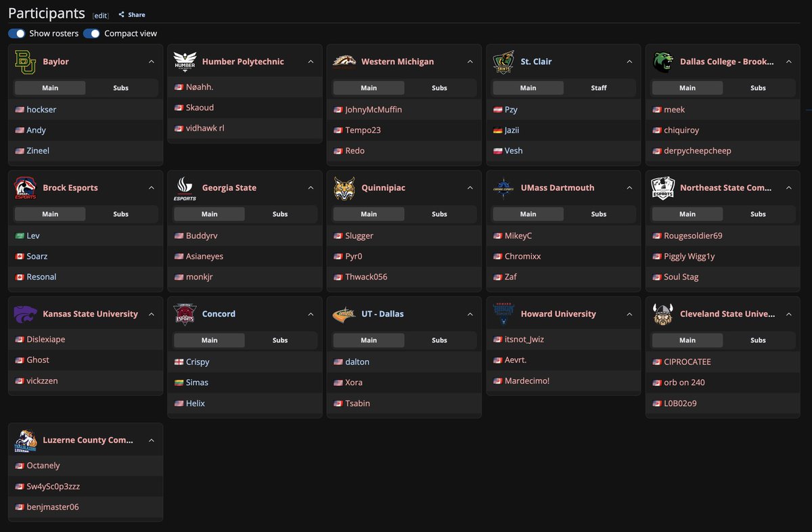Open player JohnyMcMuffin's page
The height and width of the screenshot is (532, 812).
coord(374,110)
